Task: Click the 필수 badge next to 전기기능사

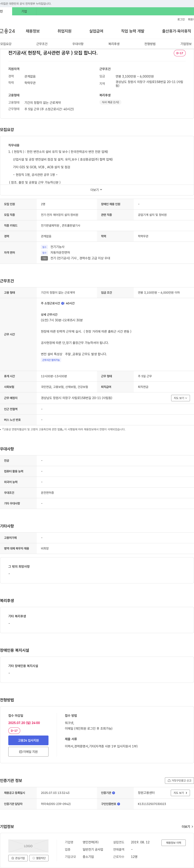Action: [x=44, y=247]
